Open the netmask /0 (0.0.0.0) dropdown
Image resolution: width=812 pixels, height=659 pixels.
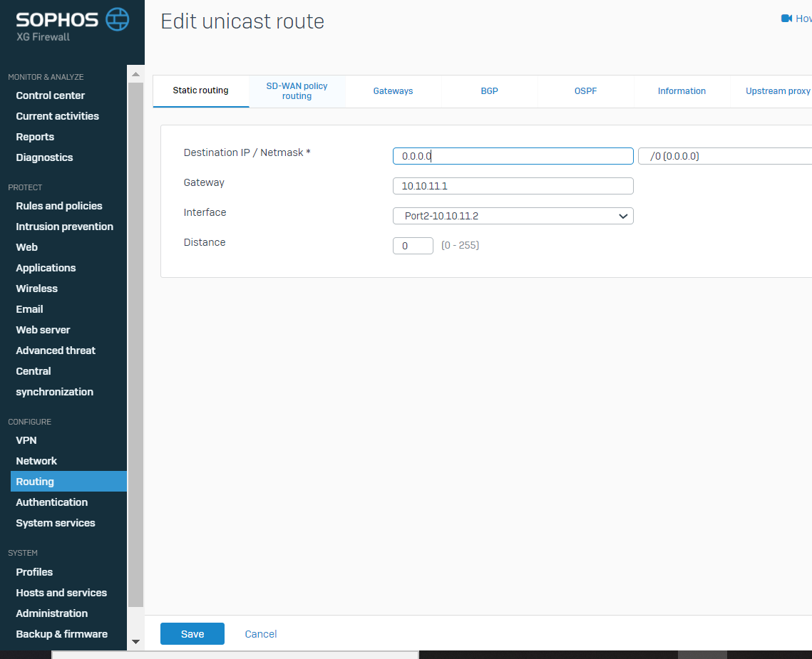pyautogui.click(x=725, y=156)
